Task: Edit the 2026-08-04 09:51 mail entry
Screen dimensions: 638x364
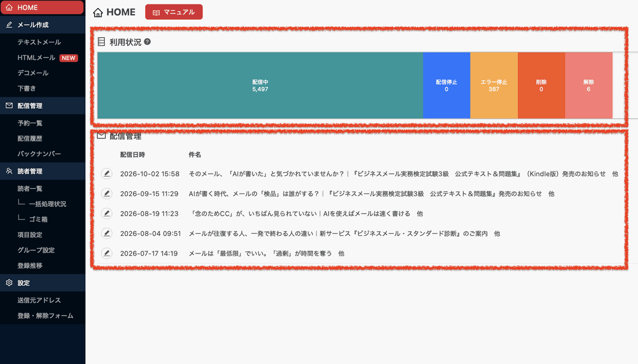Action: tap(107, 233)
